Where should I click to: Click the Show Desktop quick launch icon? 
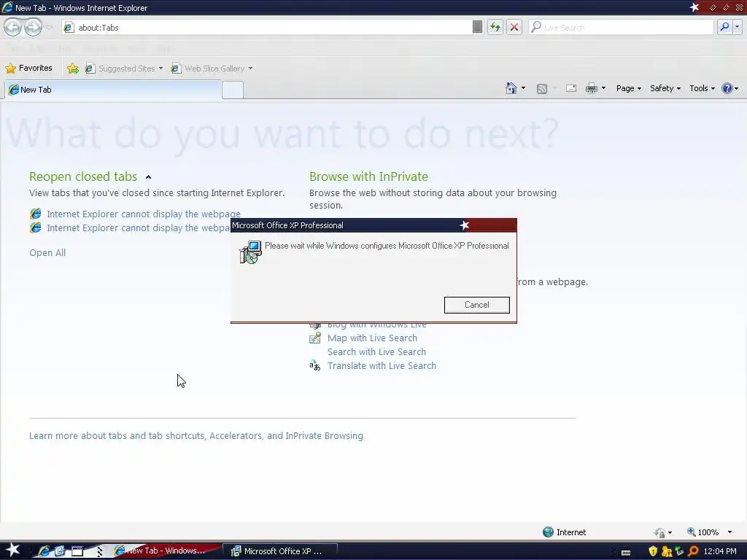[77, 551]
